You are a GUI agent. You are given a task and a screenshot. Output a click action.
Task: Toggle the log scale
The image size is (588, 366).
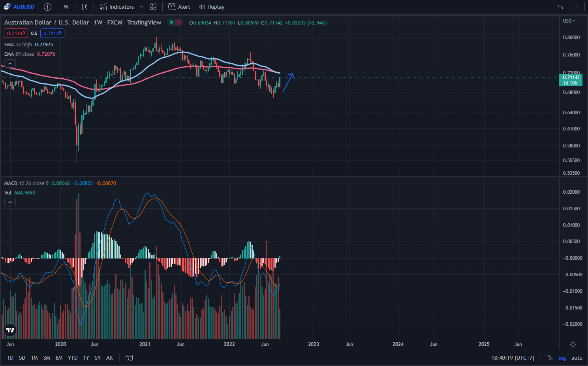[x=562, y=358]
